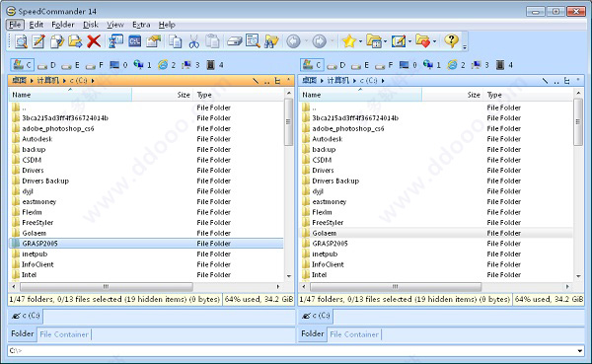The width and height of the screenshot is (592, 364).
Task: Select drive C button in left pane
Action: coord(23,65)
